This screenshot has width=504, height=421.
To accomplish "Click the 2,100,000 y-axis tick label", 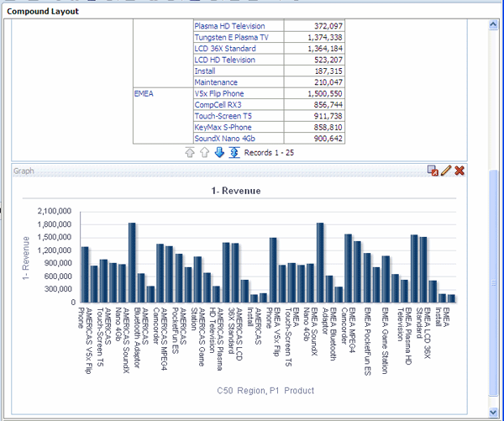I will coord(55,211).
